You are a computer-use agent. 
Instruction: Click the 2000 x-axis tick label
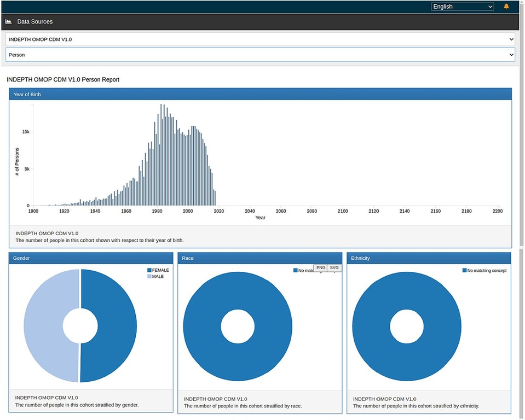point(188,211)
